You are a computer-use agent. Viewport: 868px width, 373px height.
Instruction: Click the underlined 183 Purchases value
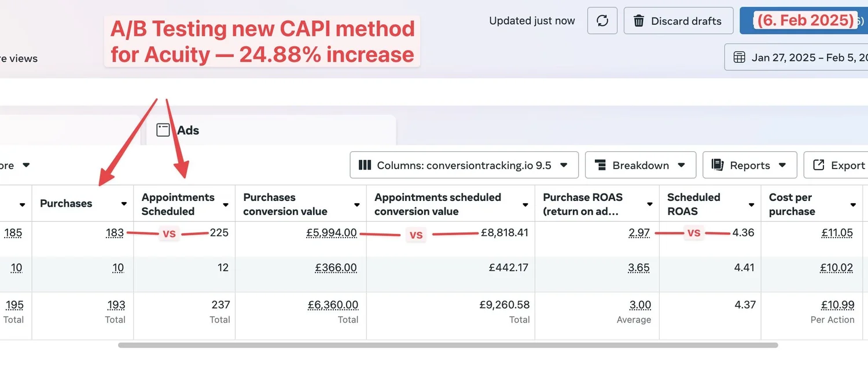tap(115, 232)
